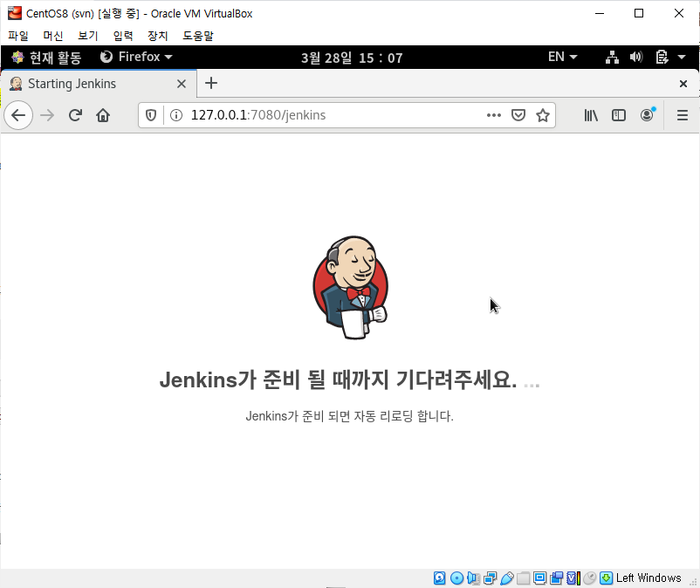This screenshot has width=700, height=588.
Task: Save the page to Pocket
Action: point(518,115)
